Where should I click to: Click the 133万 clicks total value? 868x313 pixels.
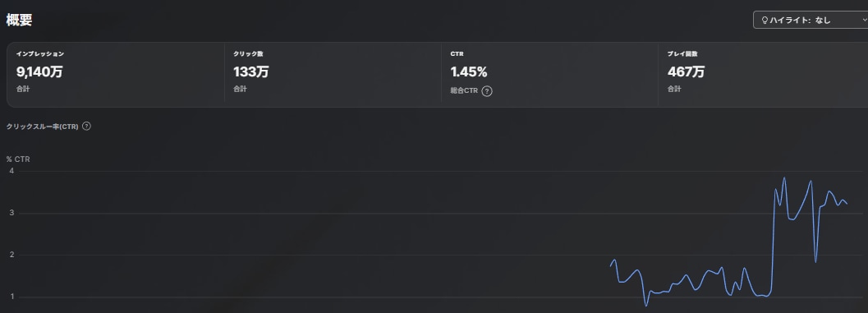point(250,71)
